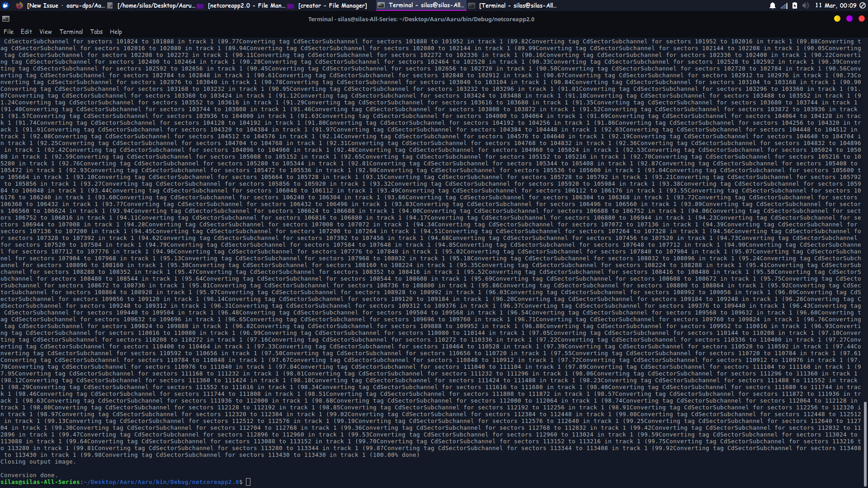The width and height of the screenshot is (868, 488).
Task: Open the Tabs menu
Action: (x=96, y=32)
